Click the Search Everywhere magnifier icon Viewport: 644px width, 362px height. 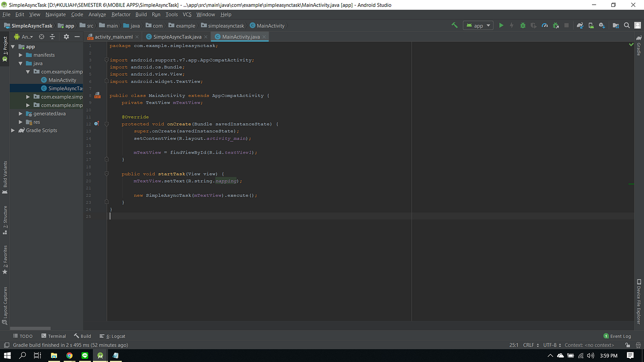627,26
